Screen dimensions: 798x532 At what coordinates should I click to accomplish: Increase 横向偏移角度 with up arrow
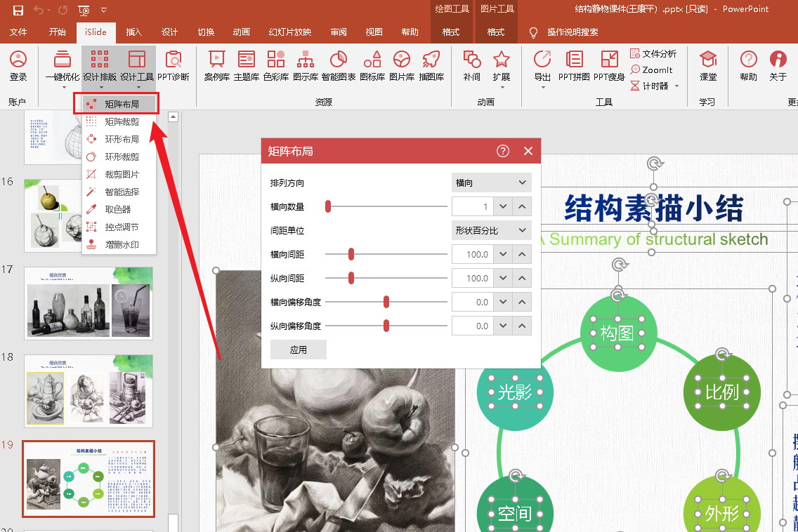click(x=522, y=302)
